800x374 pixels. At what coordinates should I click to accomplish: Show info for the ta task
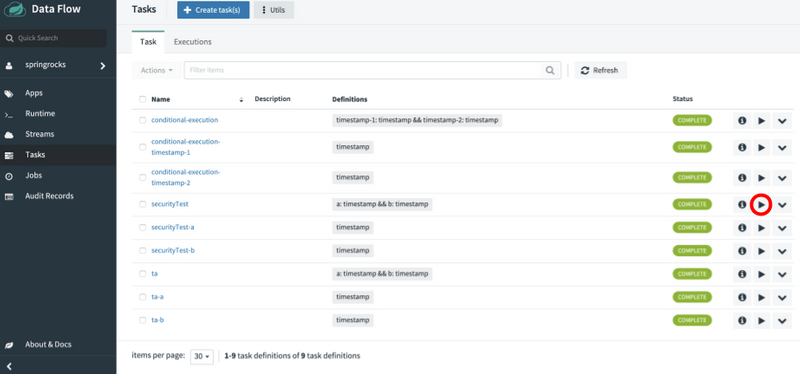[x=742, y=274]
